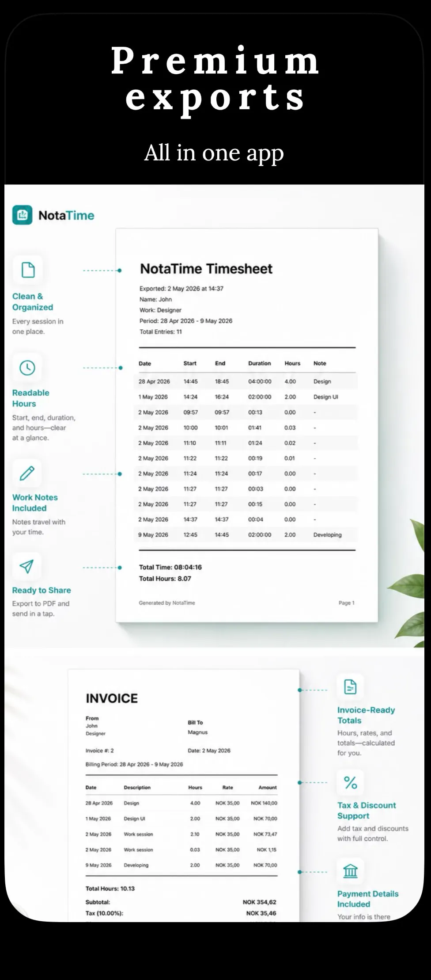Click 'Total Hours: 10.13' in invoice
The height and width of the screenshot is (980, 431).
(x=110, y=888)
